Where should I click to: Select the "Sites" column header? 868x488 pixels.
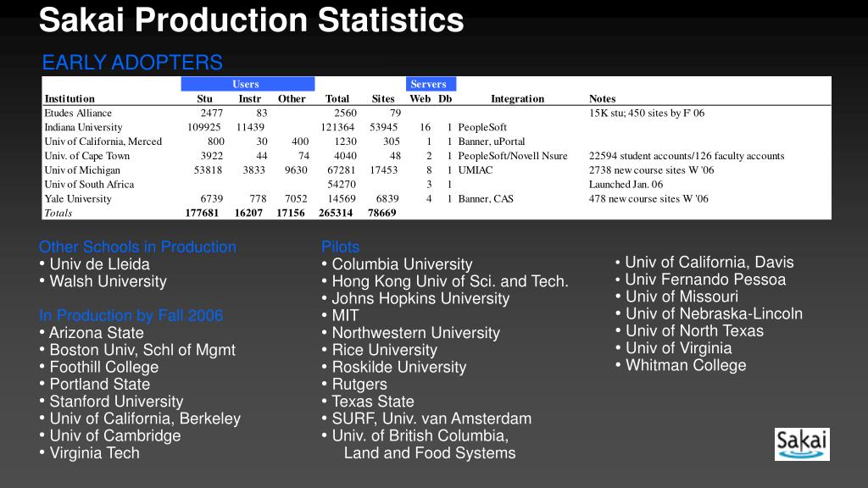point(383,98)
